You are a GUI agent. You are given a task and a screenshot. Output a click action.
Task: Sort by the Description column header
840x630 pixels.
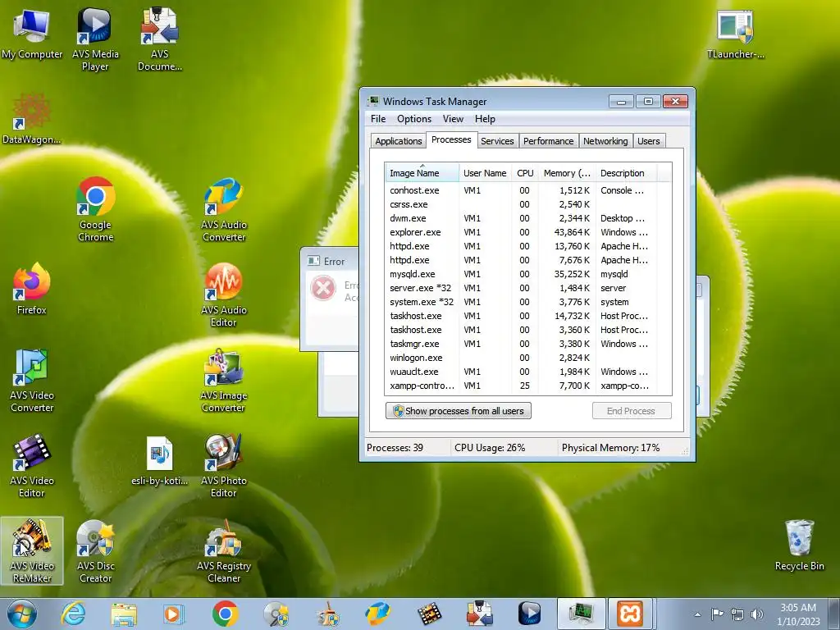click(626, 173)
